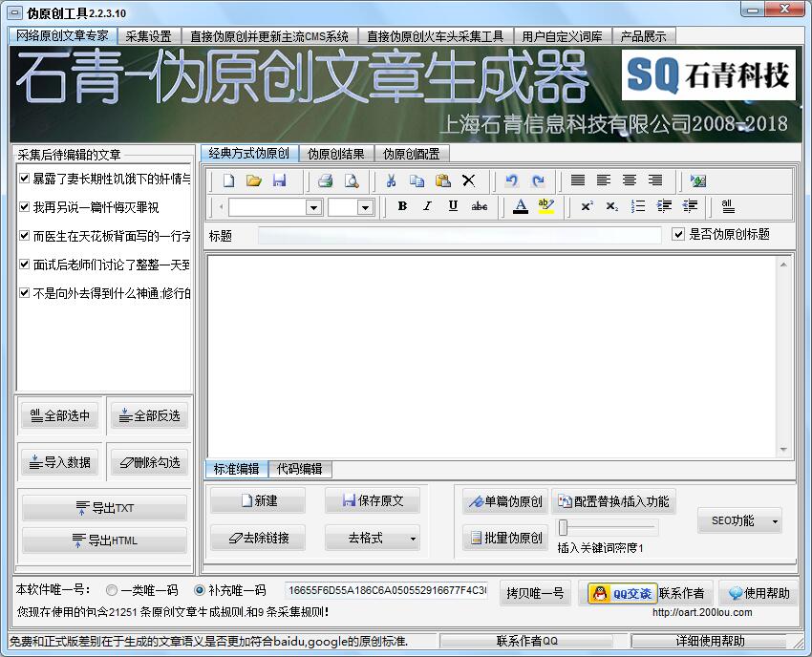The height and width of the screenshot is (657, 812).
Task: Open the SEO功能 dropdown button
Action: tap(739, 520)
